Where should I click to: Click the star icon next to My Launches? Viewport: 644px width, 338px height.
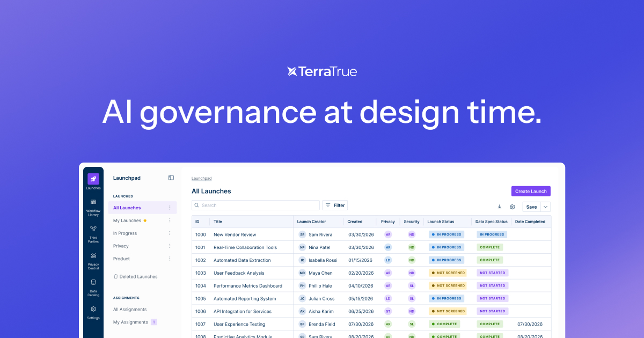(x=145, y=221)
